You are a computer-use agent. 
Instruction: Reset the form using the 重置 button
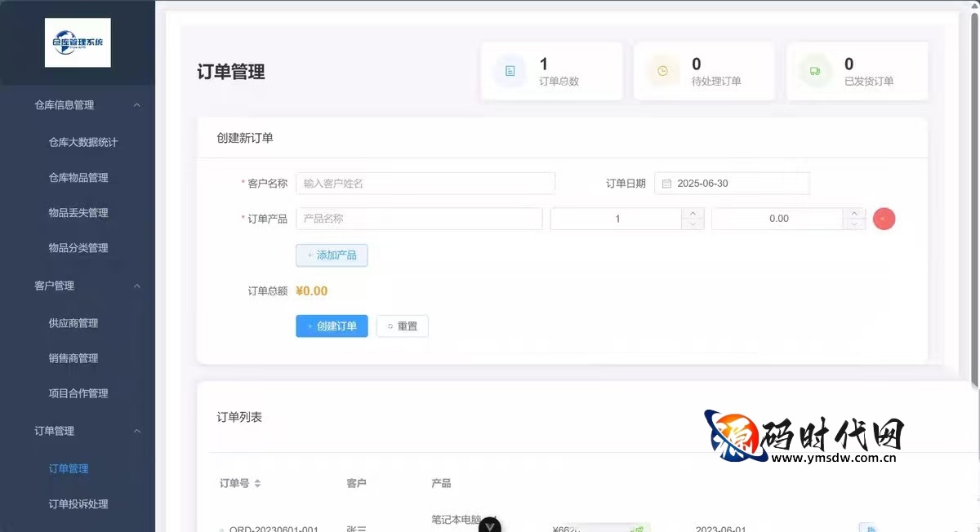(x=402, y=326)
